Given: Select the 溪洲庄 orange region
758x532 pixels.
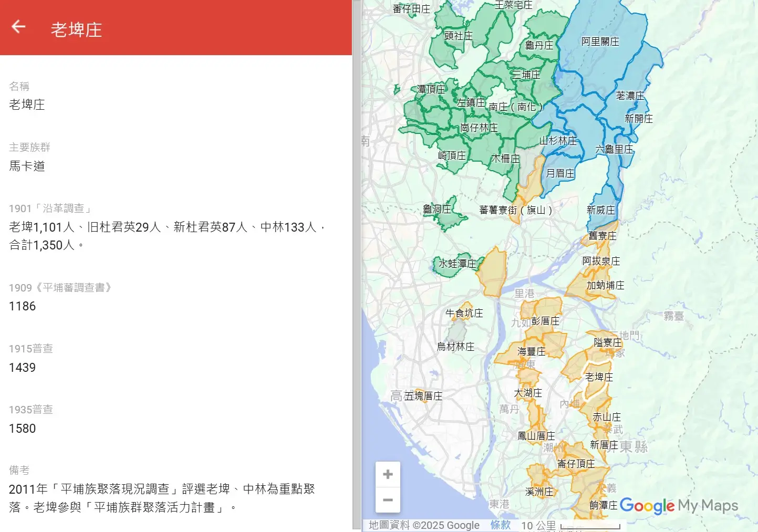Looking at the screenshot, I should pyautogui.click(x=539, y=492).
